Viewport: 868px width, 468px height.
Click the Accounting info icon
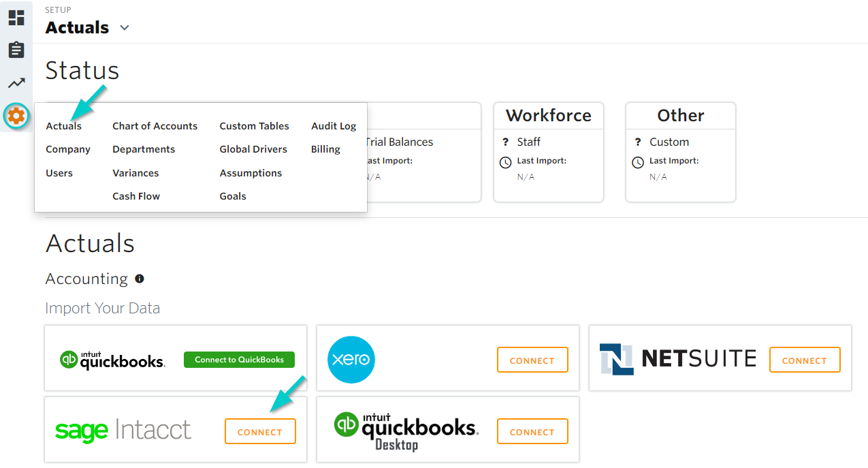(x=140, y=279)
